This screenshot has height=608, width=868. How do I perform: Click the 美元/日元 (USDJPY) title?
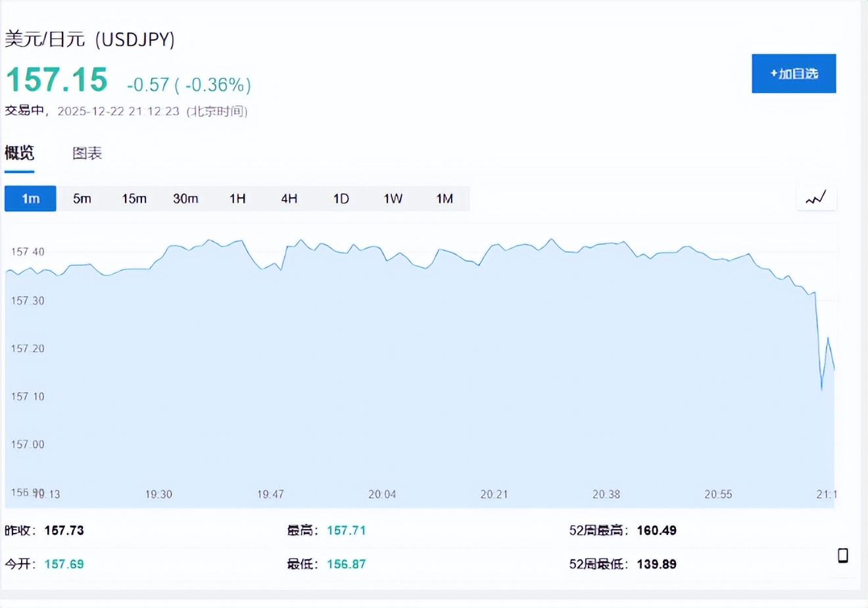tap(90, 39)
